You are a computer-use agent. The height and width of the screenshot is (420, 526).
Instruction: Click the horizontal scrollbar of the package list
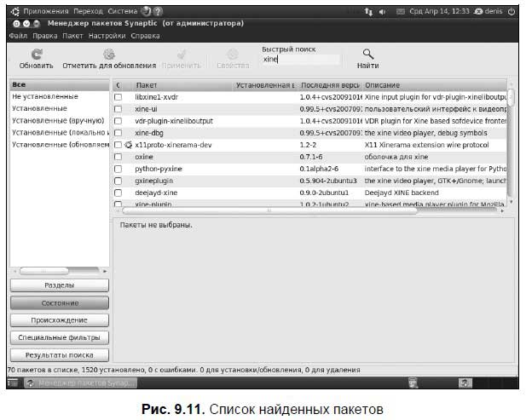pyautogui.click(x=270, y=210)
